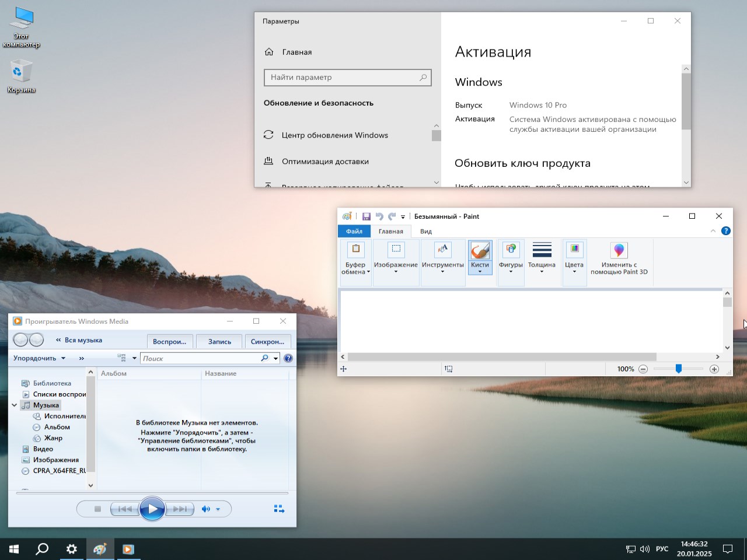Open the volume dropdown arrow in Media Player

(218, 509)
